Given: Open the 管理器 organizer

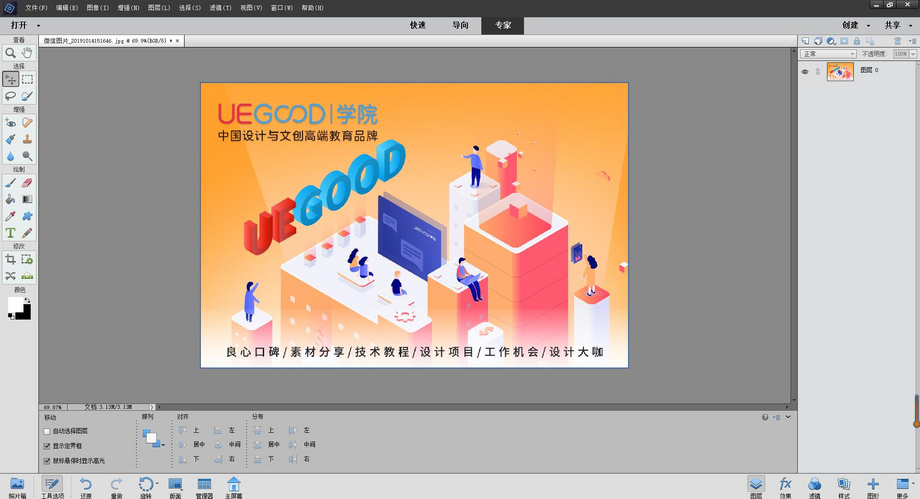Looking at the screenshot, I should click(x=204, y=487).
